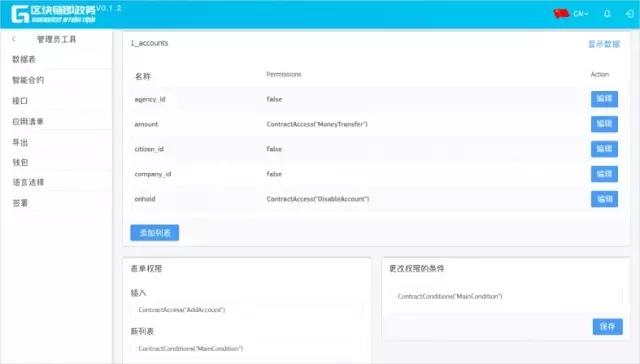Click the logout icon
640x364 pixels.
(x=630, y=14)
